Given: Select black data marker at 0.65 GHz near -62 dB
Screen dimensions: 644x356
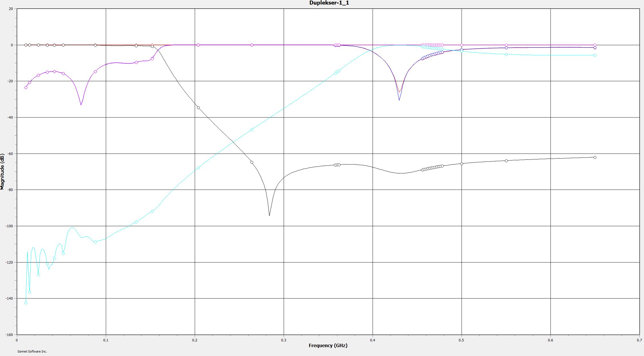Looking at the screenshot, I should click(x=595, y=157).
